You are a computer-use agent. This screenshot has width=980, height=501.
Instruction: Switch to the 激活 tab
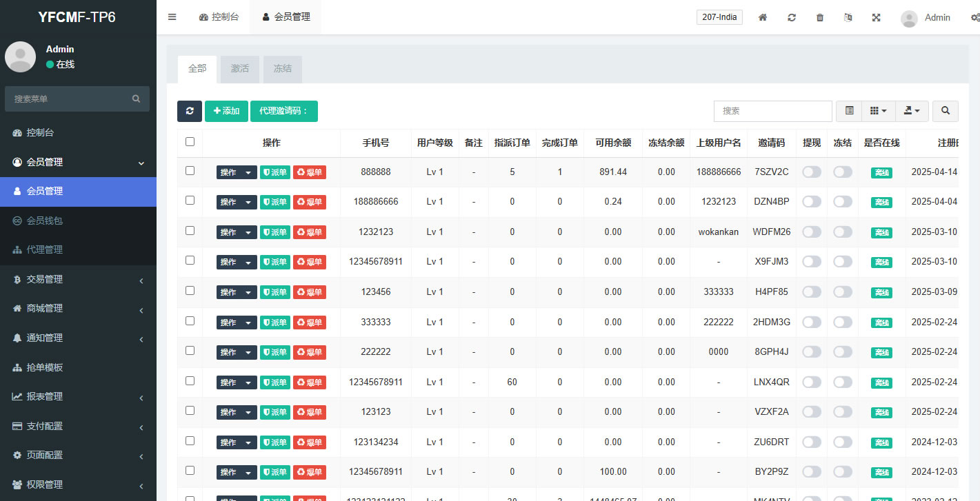tap(240, 69)
